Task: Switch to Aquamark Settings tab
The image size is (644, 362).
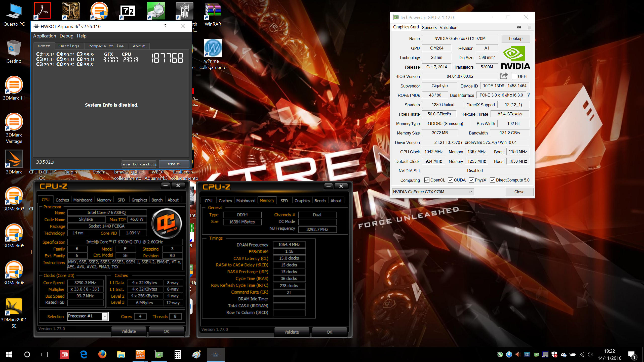Action: pyautogui.click(x=69, y=46)
